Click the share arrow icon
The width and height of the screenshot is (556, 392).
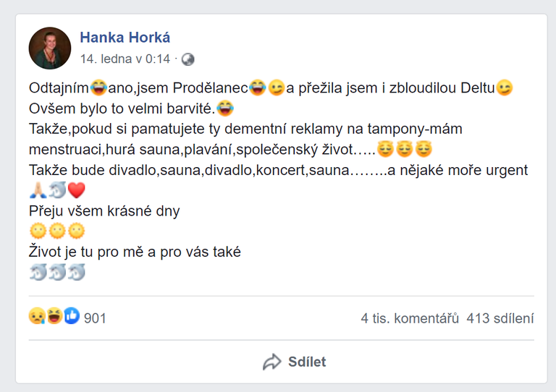[x=271, y=362]
